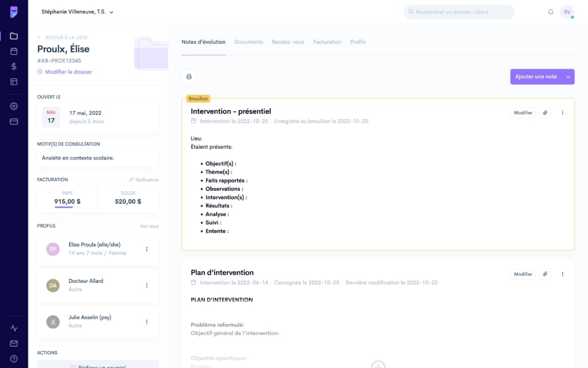Open the calendar sidebar icon

click(14, 51)
